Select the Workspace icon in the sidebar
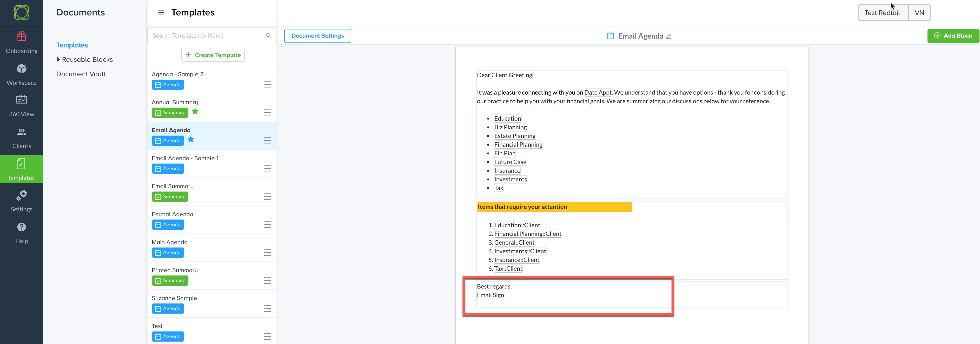The width and height of the screenshot is (980, 344). pos(21,74)
